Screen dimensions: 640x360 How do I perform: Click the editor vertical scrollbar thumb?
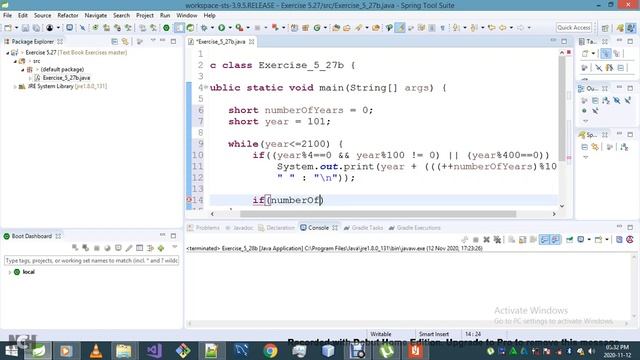pyautogui.click(x=562, y=109)
